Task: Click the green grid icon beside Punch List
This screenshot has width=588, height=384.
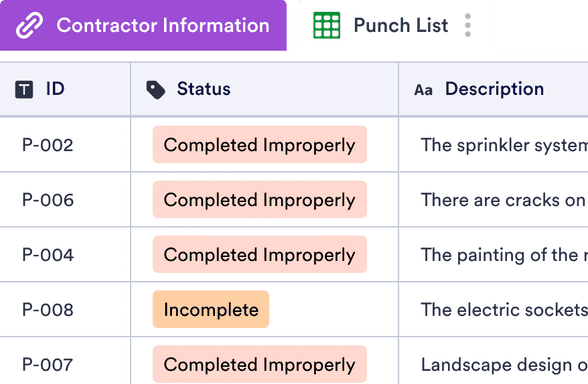Action: click(327, 26)
